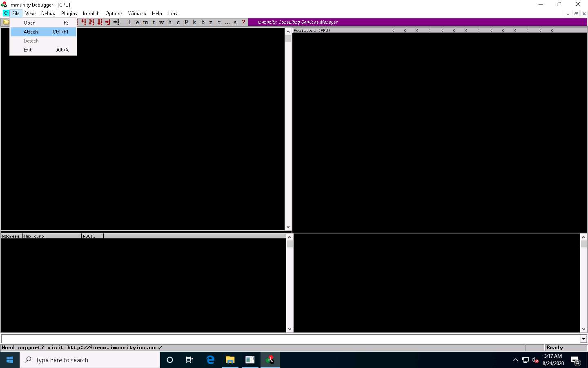This screenshot has height=368, width=588.
Task: Open File Explorer from taskbar
Action: (230, 360)
